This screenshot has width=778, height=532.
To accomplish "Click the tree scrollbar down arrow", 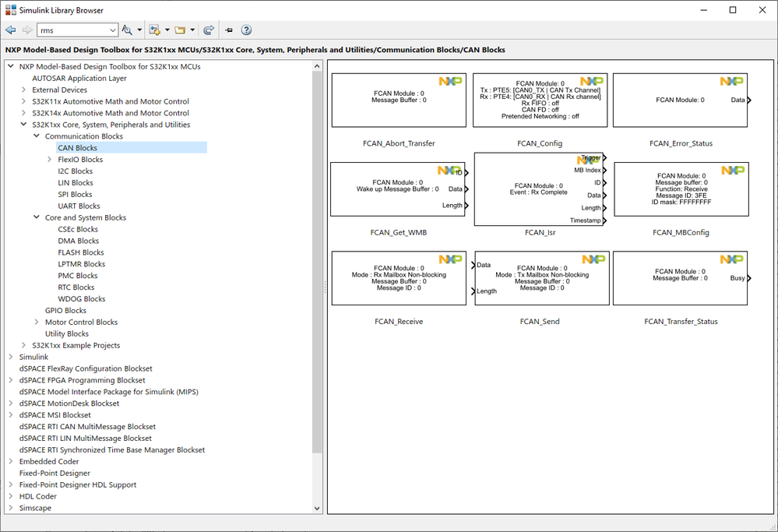I will (317, 508).
